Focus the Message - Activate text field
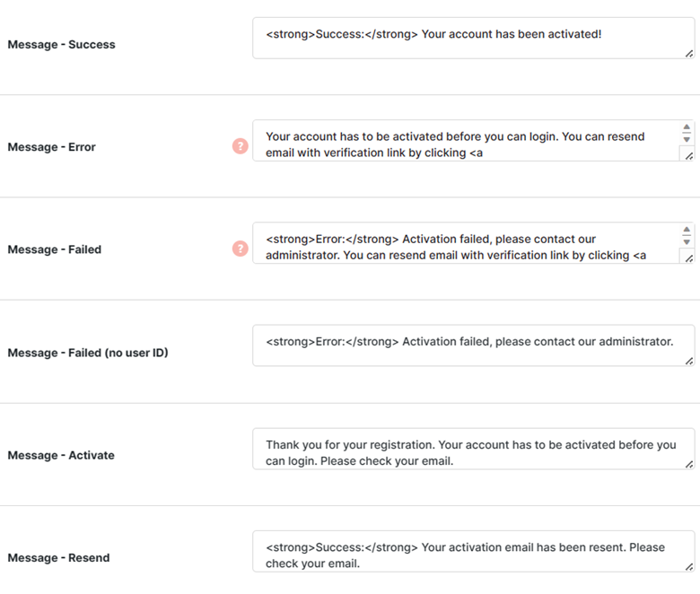This screenshot has width=700, height=594. 473,449
